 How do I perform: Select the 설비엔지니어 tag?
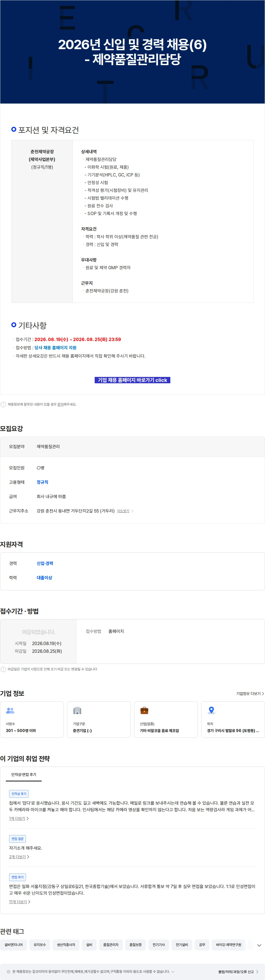(14, 945)
